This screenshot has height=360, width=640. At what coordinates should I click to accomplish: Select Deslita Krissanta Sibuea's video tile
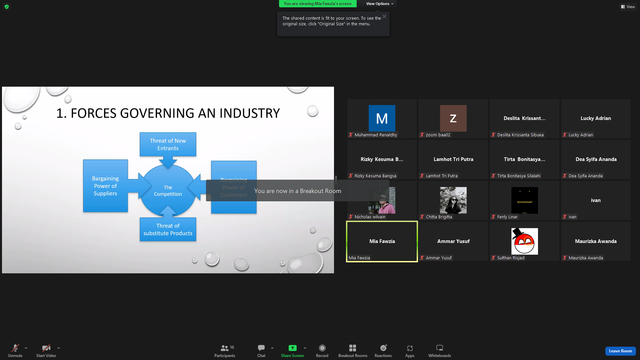(x=524, y=118)
